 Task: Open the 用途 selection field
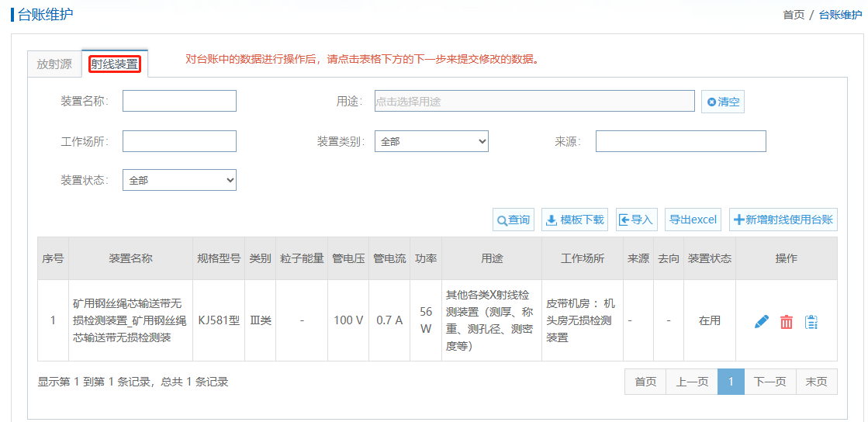(x=534, y=102)
